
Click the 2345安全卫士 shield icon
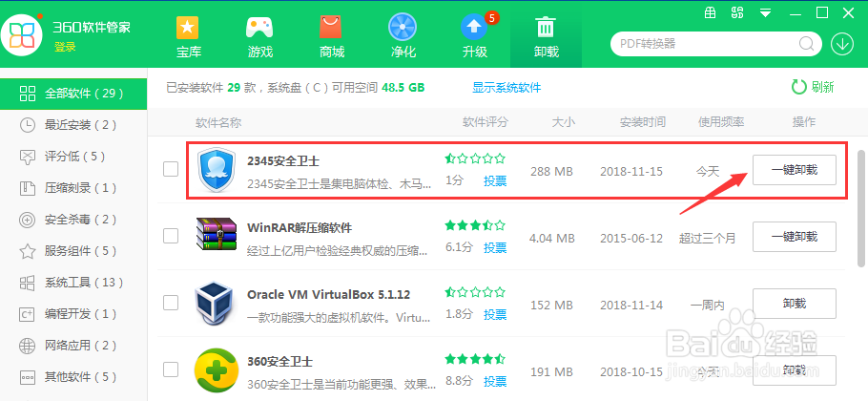click(x=215, y=170)
